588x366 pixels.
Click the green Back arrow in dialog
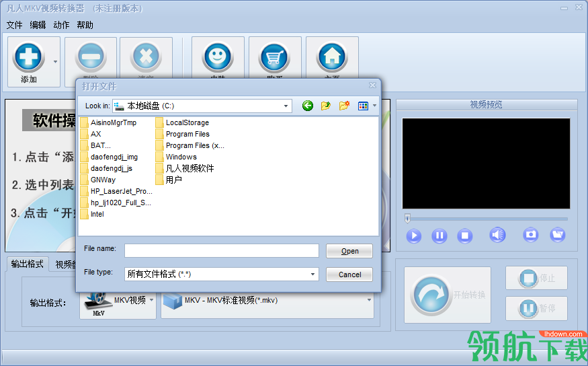click(x=308, y=106)
